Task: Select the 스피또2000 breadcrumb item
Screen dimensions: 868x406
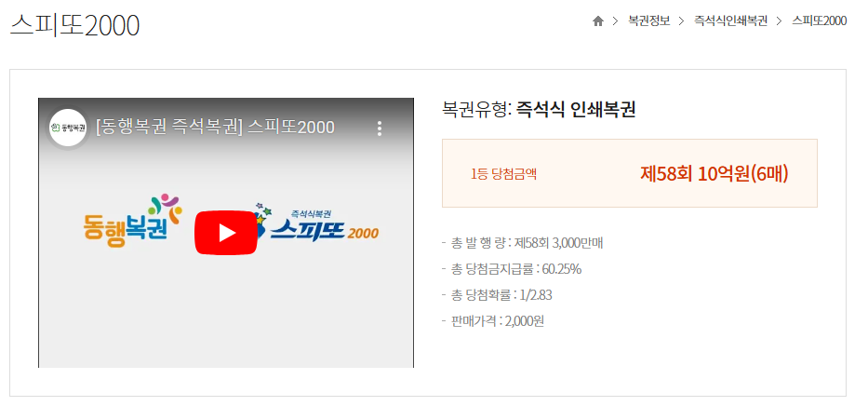Action: tap(820, 21)
